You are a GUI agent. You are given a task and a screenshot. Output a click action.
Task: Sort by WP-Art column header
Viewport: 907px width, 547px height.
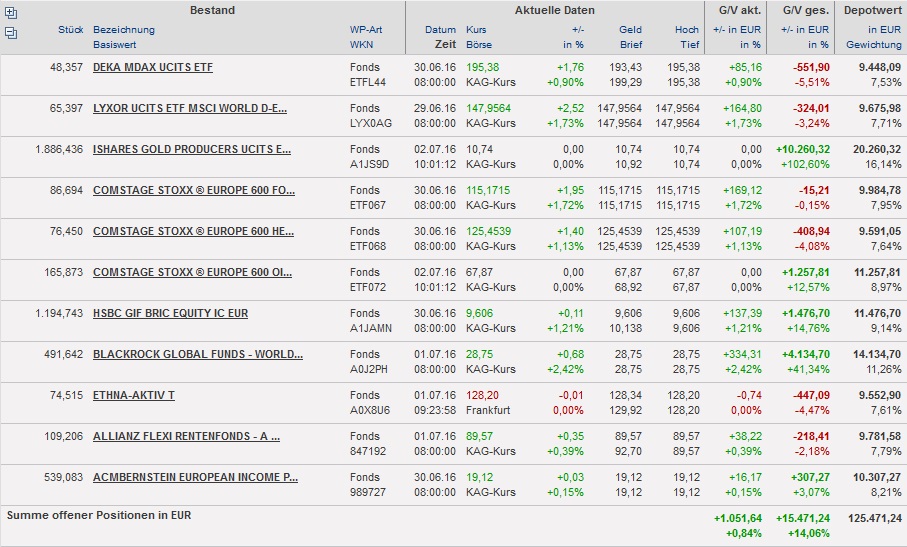click(x=365, y=30)
